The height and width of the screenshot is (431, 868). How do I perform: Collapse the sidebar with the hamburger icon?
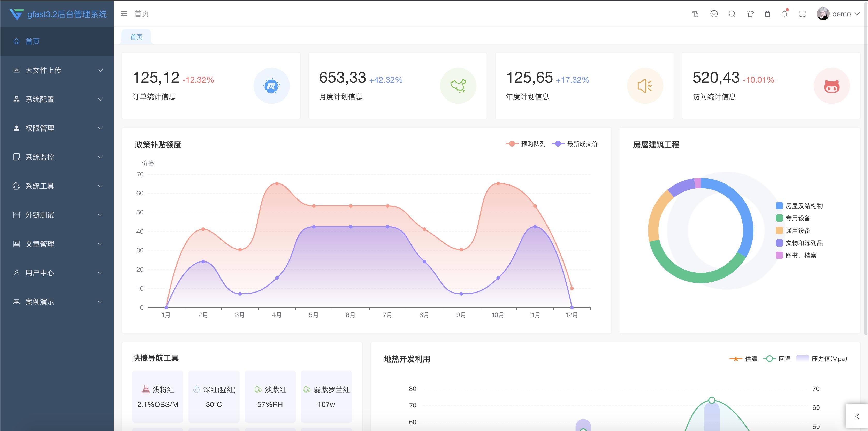pyautogui.click(x=124, y=14)
